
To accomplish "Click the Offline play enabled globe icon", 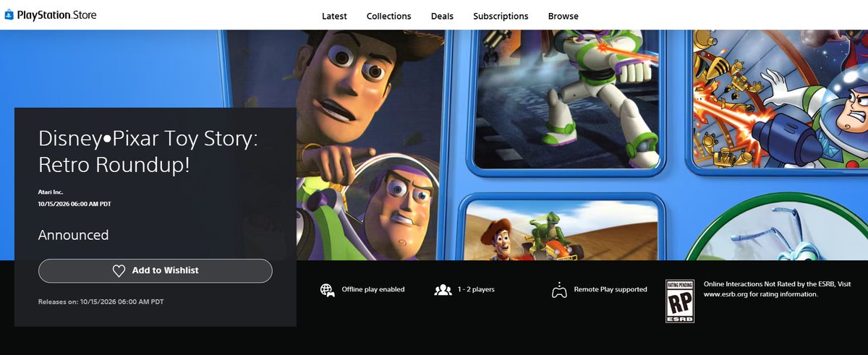I will tap(328, 290).
